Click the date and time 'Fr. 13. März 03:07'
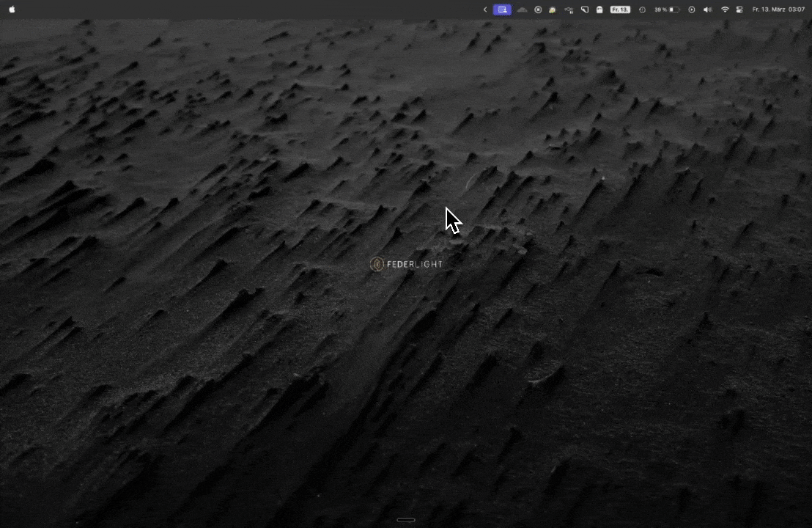This screenshot has height=528, width=812. coord(778,10)
